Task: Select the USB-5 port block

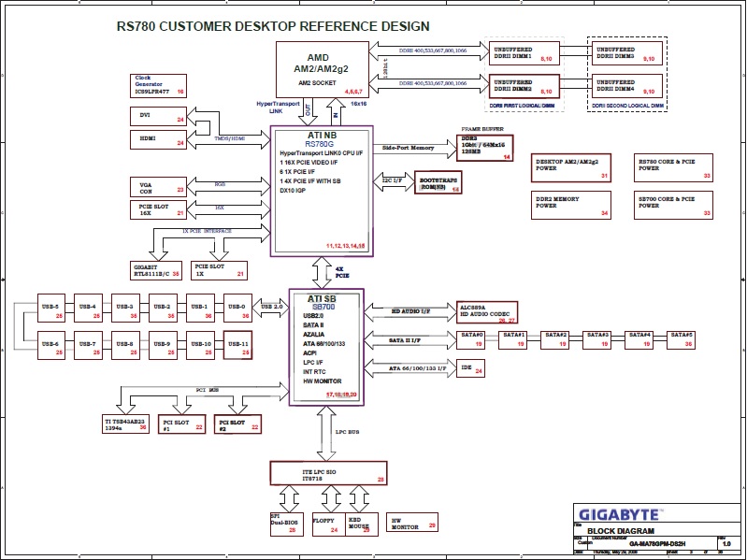Action: pos(51,309)
